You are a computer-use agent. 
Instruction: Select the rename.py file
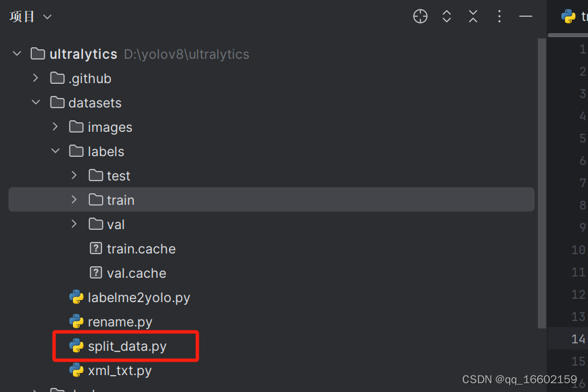[x=120, y=322]
